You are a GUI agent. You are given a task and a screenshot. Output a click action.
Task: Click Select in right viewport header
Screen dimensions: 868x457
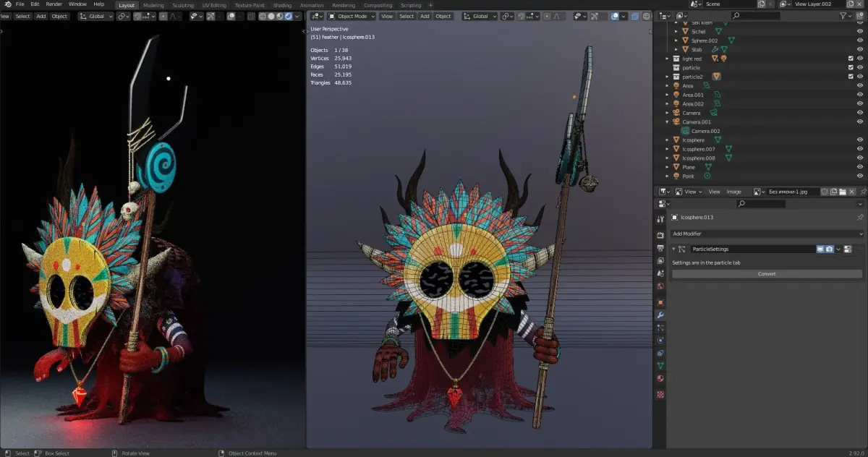(x=407, y=16)
